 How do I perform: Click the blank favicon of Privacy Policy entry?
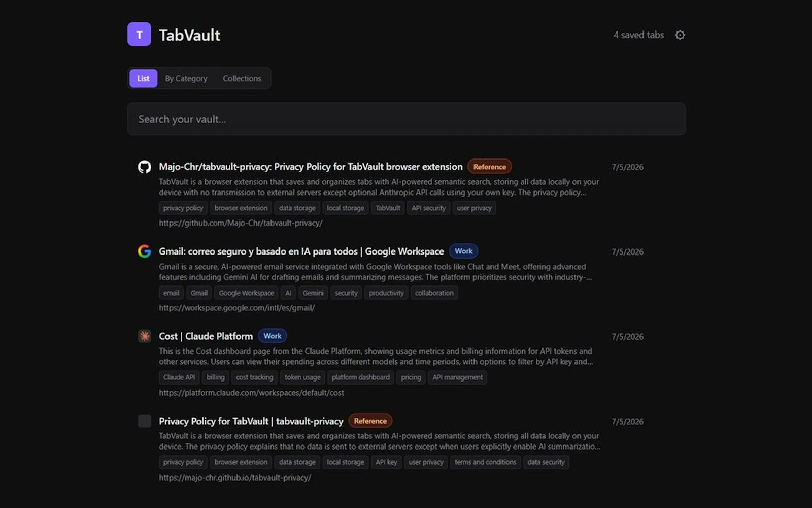[145, 421]
